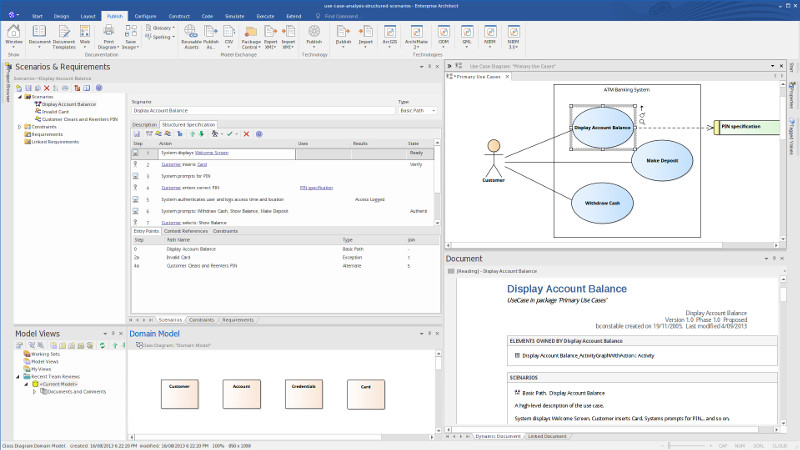Viewport: 800px width, 450px height.
Task: Expand the Constraints tree node
Action: click(x=22, y=127)
